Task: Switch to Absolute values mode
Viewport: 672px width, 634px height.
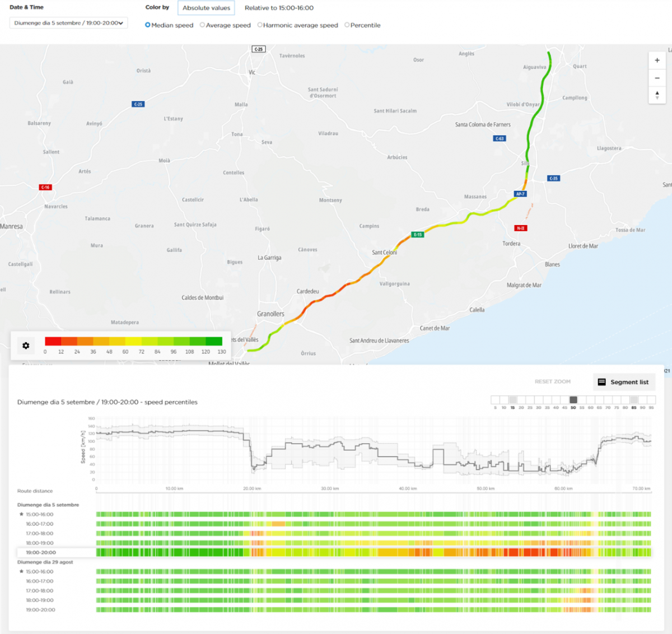Action: pyautogui.click(x=206, y=7)
